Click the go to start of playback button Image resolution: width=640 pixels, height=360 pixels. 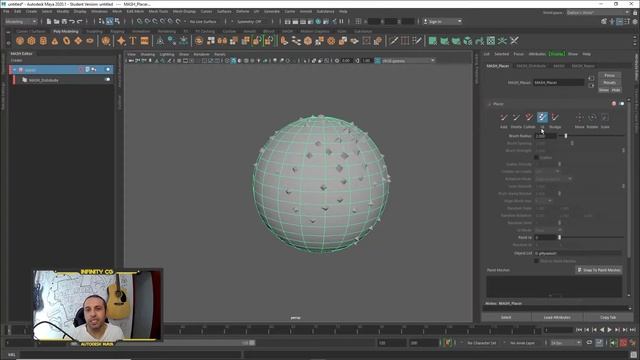tap(579, 330)
